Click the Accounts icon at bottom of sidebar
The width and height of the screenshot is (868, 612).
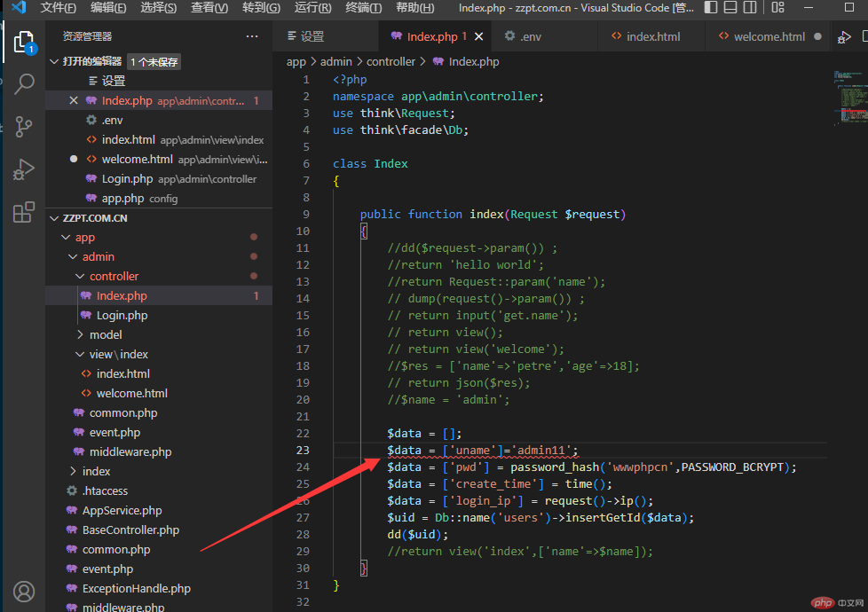[x=23, y=591]
